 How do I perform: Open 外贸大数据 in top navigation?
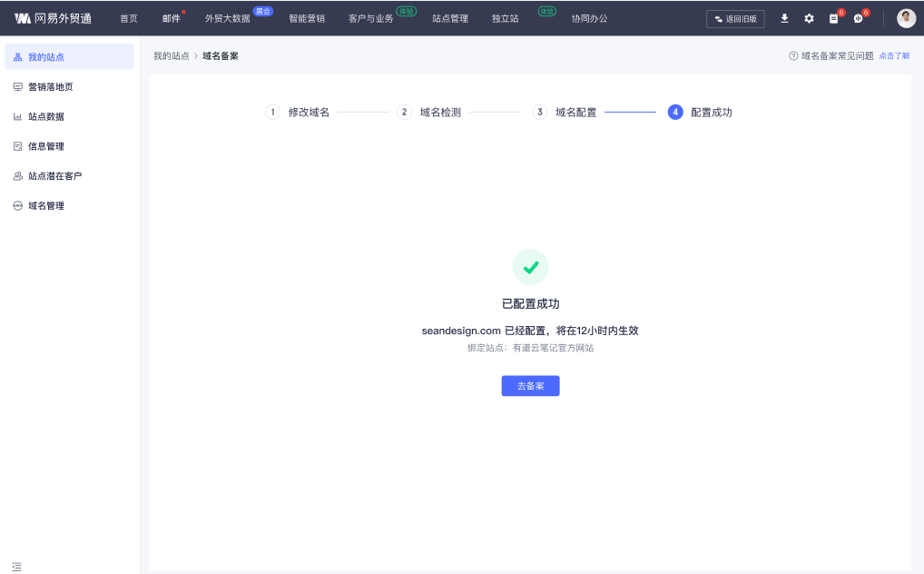(x=227, y=18)
